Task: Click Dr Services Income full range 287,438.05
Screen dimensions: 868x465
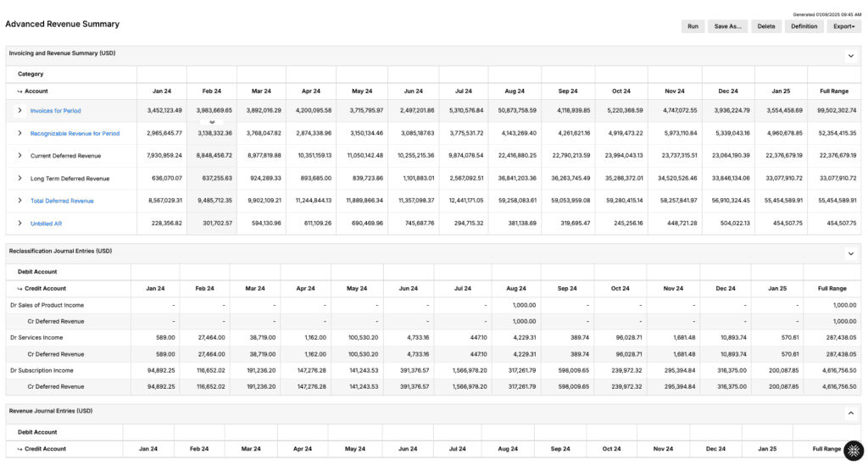Action: (x=840, y=337)
